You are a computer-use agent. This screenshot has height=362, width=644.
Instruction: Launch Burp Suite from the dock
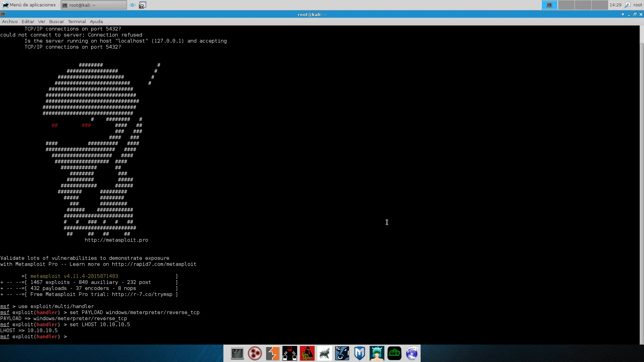[272, 353]
